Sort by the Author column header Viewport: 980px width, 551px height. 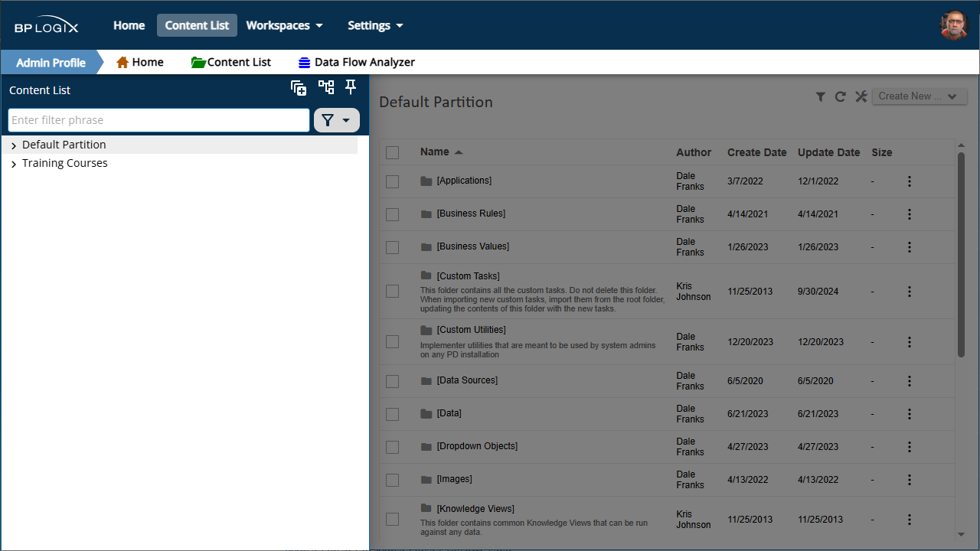coord(694,152)
